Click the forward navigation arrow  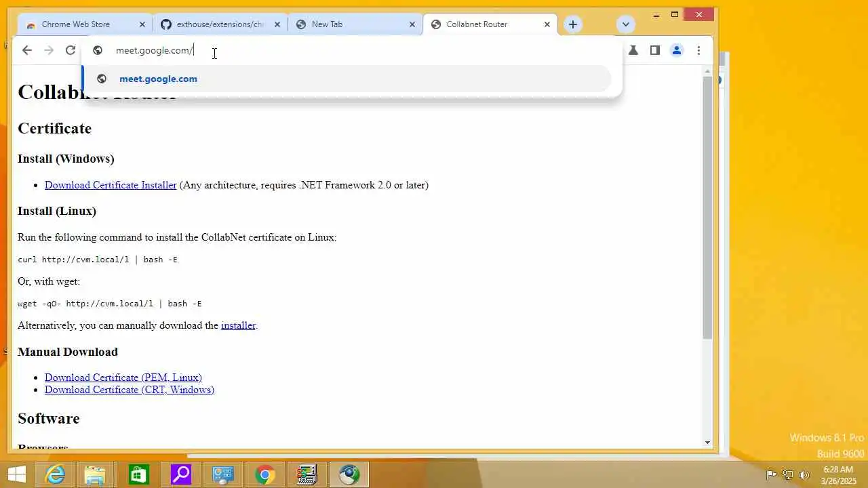(x=49, y=50)
